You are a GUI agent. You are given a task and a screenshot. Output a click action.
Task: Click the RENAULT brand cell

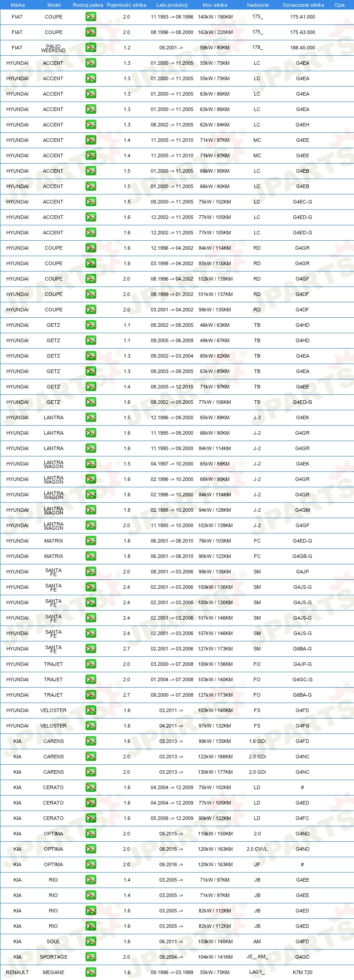click(18, 972)
